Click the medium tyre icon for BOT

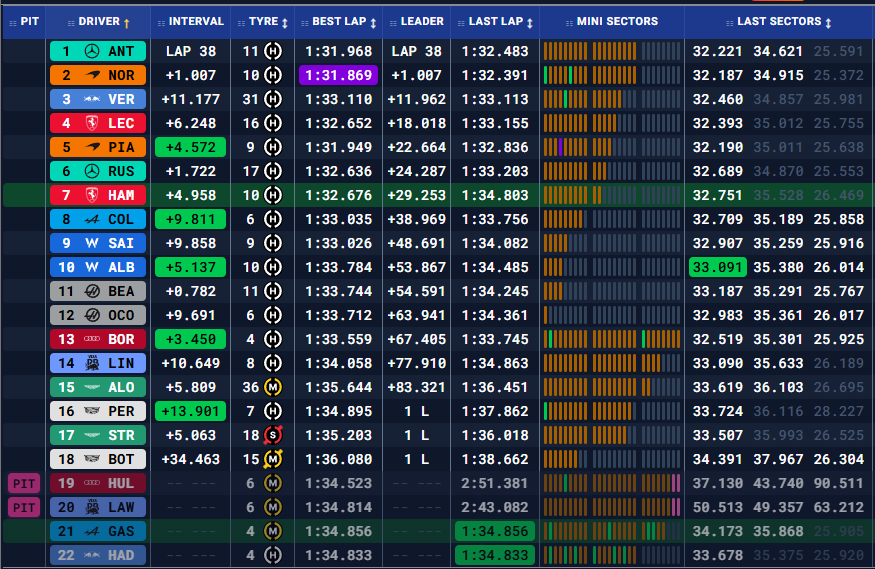[273, 459]
